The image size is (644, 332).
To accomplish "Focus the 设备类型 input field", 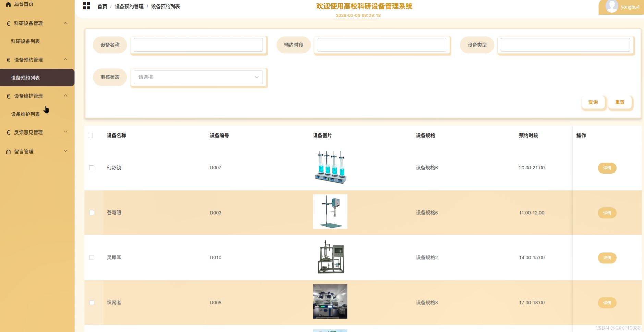I will click(565, 45).
